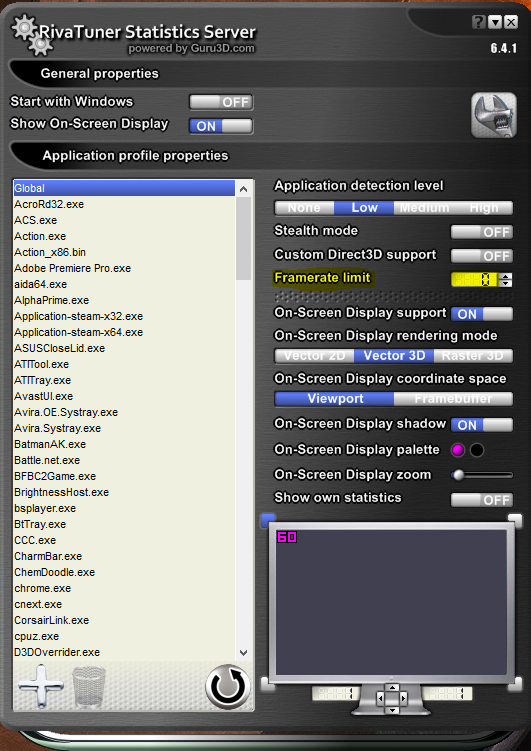Toggle On-Screen Display support switch

point(482,314)
